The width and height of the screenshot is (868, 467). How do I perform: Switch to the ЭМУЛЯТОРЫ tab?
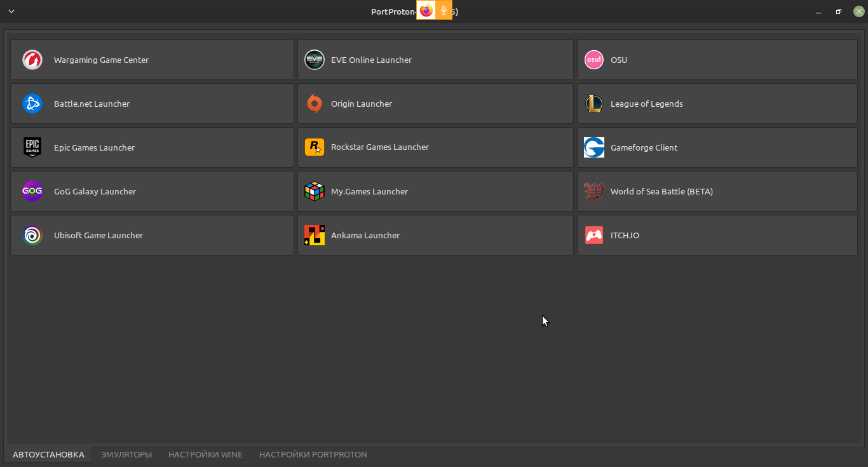click(126, 454)
